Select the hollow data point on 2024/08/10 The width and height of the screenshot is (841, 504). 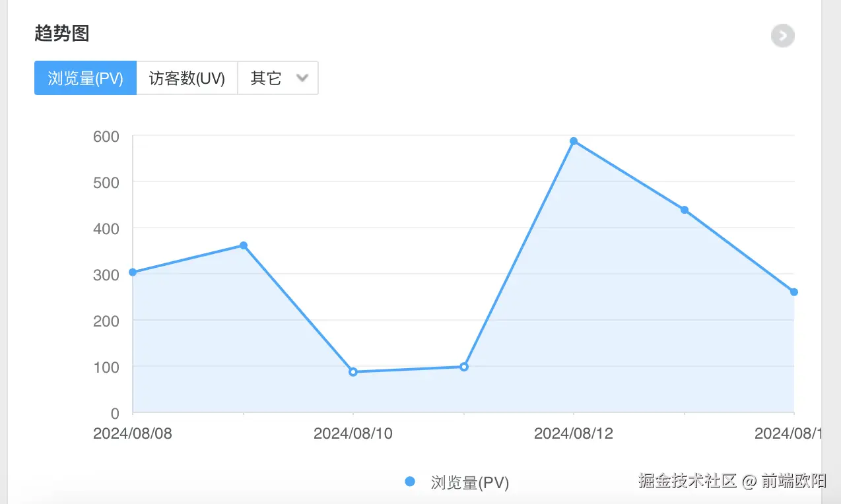[353, 371]
